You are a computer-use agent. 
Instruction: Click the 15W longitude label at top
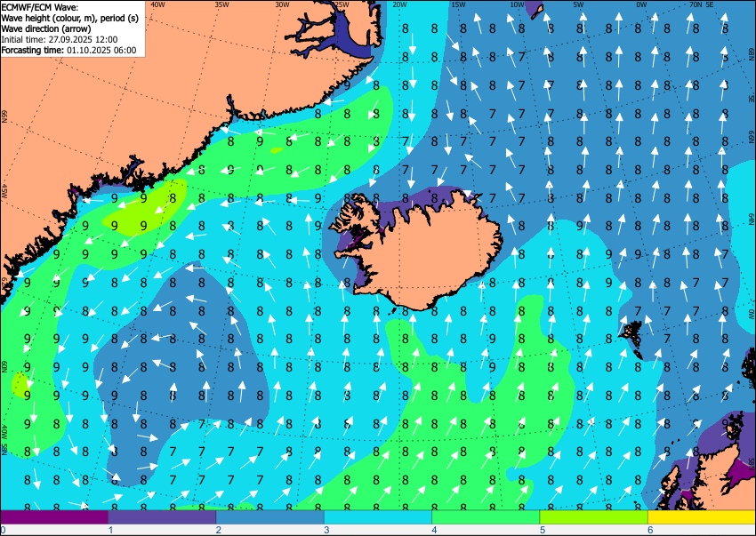click(x=458, y=4)
